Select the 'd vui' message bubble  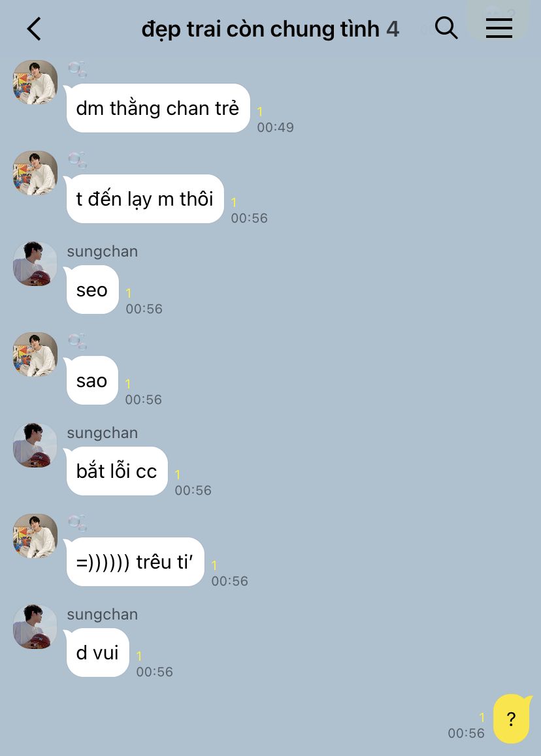coord(97,652)
